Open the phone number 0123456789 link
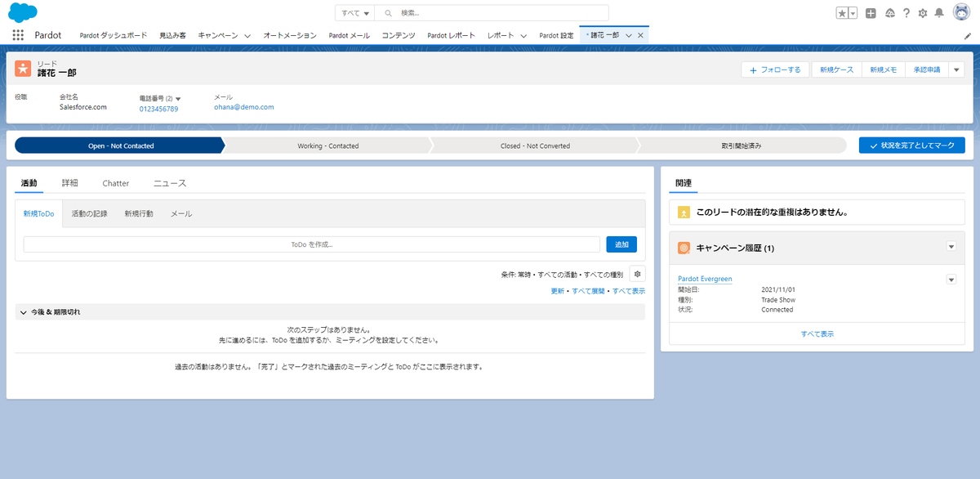 click(158, 108)
